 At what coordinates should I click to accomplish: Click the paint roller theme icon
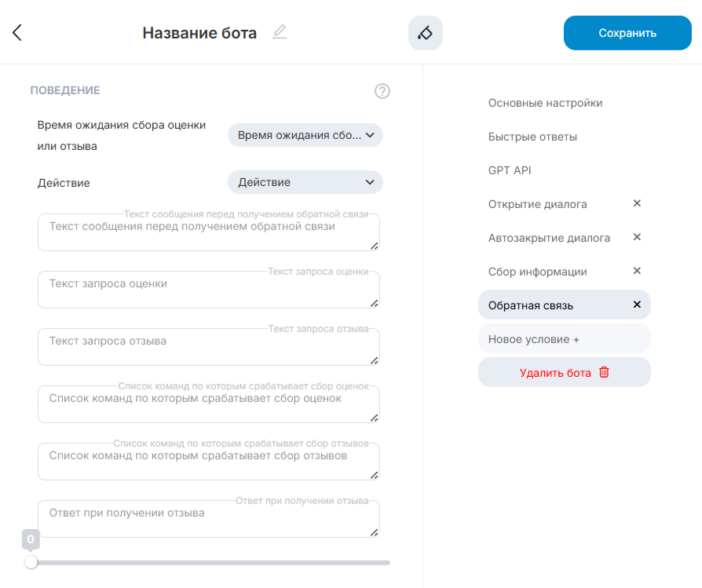click(425, 33)
